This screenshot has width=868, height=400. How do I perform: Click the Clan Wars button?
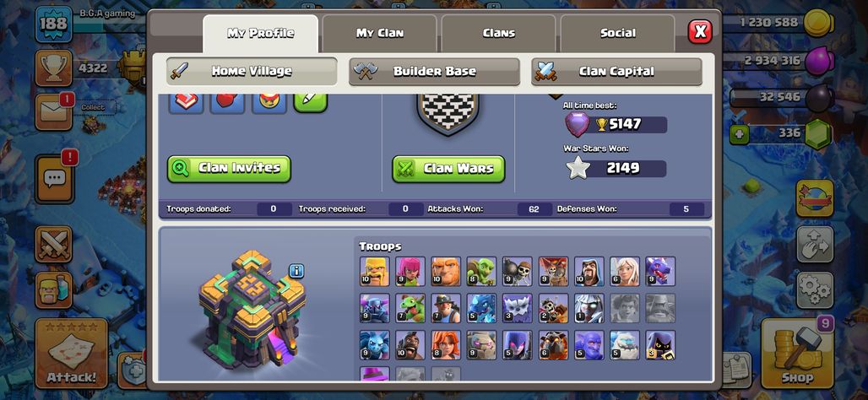tap(448, 169)
